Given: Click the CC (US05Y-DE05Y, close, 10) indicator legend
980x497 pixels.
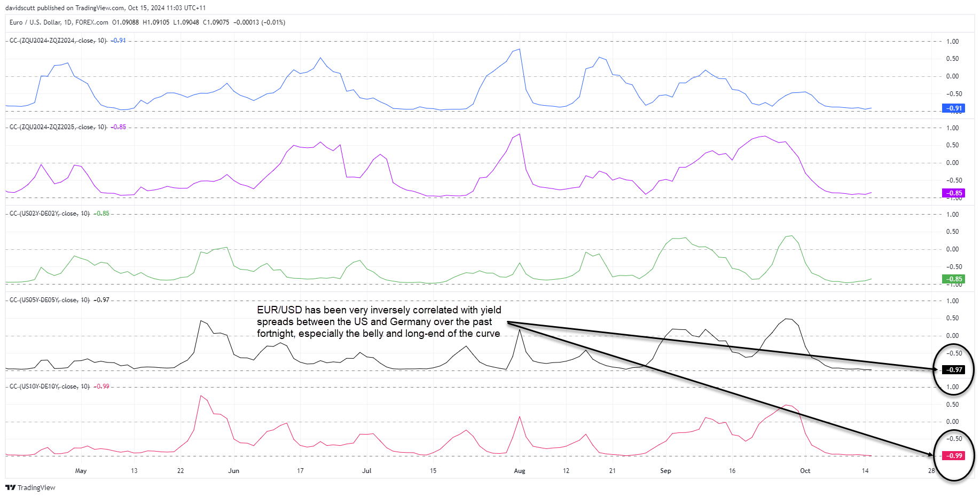Looking at the screenshot, I should coord(50,300).
